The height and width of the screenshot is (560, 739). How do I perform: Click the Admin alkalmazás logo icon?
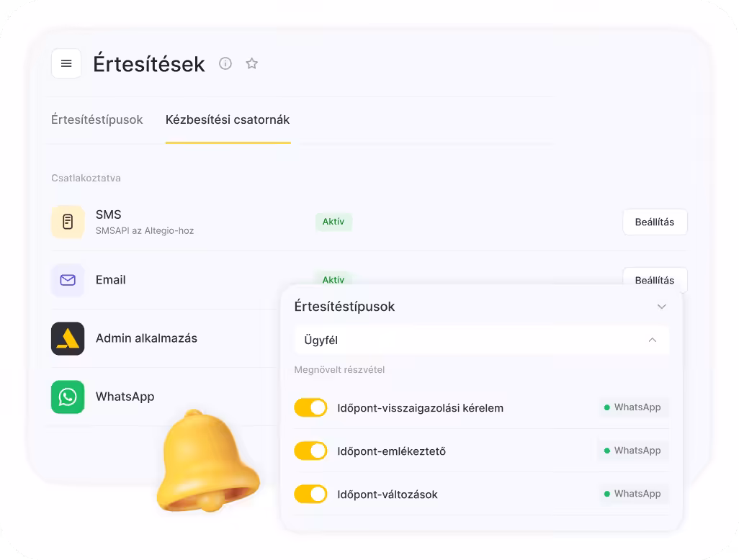[x=68, y=338]
